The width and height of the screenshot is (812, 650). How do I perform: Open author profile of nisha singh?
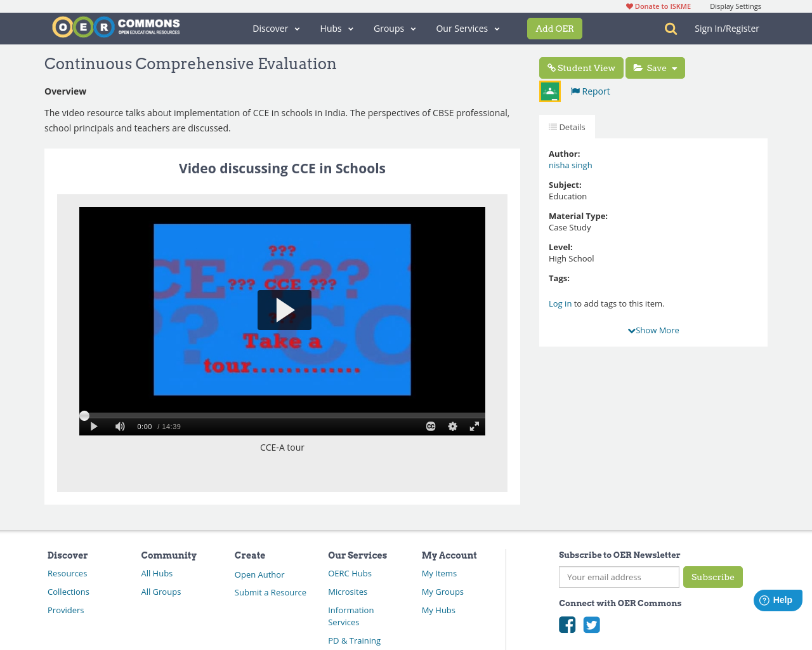click(x=570, y=164)
